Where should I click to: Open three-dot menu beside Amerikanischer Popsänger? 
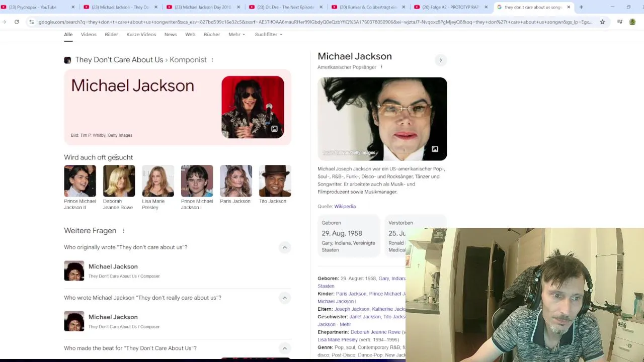(x=381, y=67)
